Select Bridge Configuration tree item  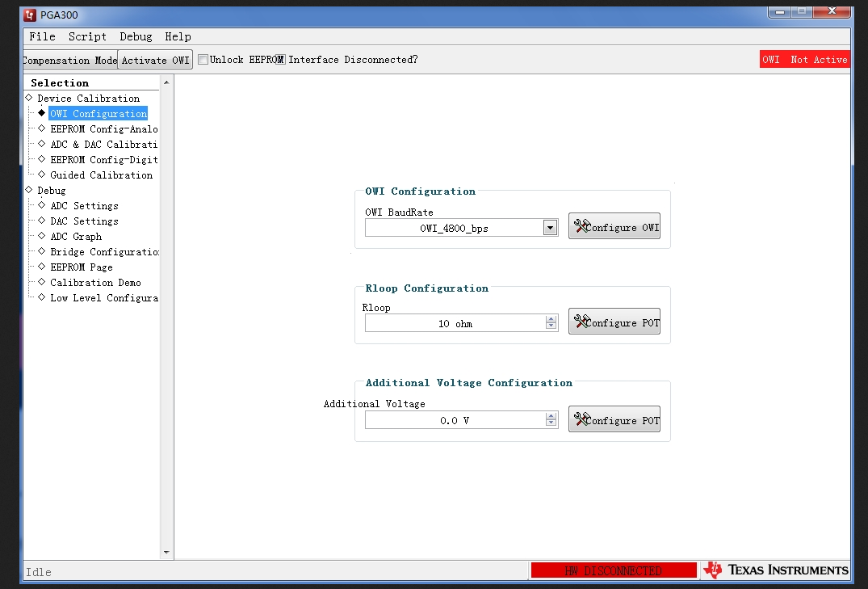coord(103,252)
